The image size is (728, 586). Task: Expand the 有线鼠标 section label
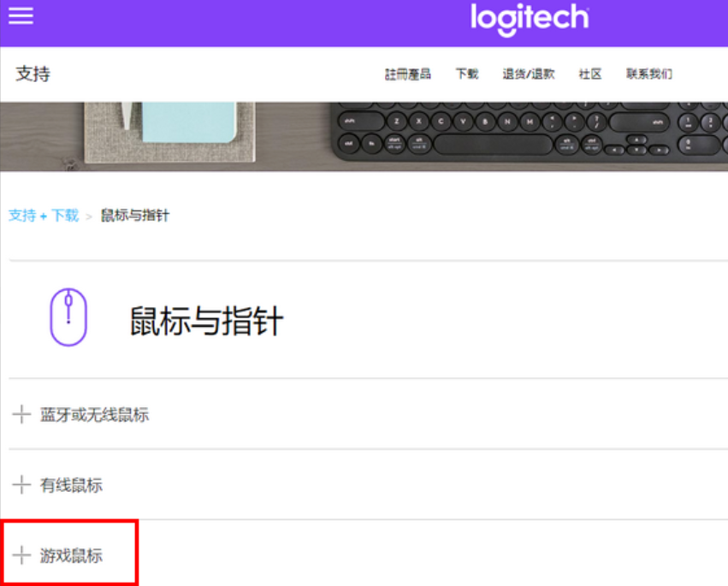pos(71,485)
